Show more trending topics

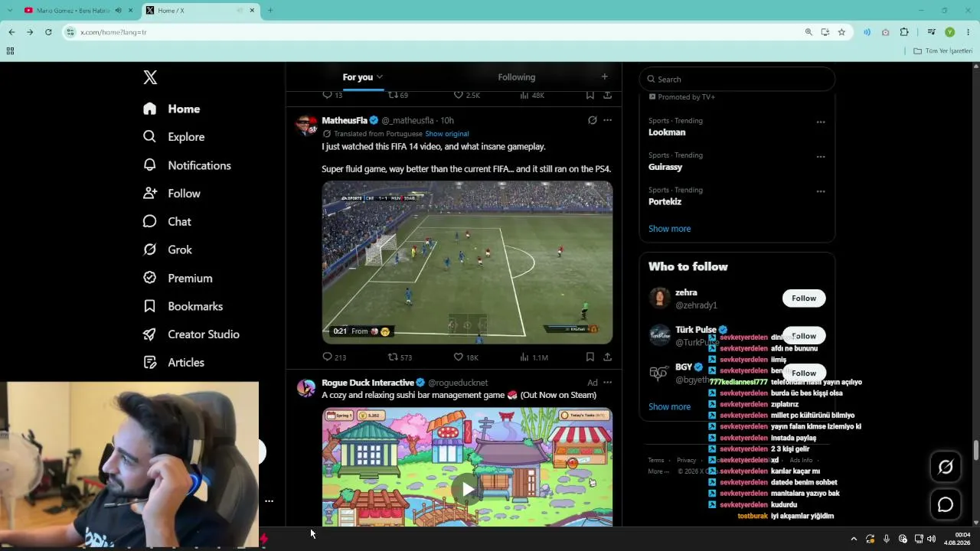(670, 229)
